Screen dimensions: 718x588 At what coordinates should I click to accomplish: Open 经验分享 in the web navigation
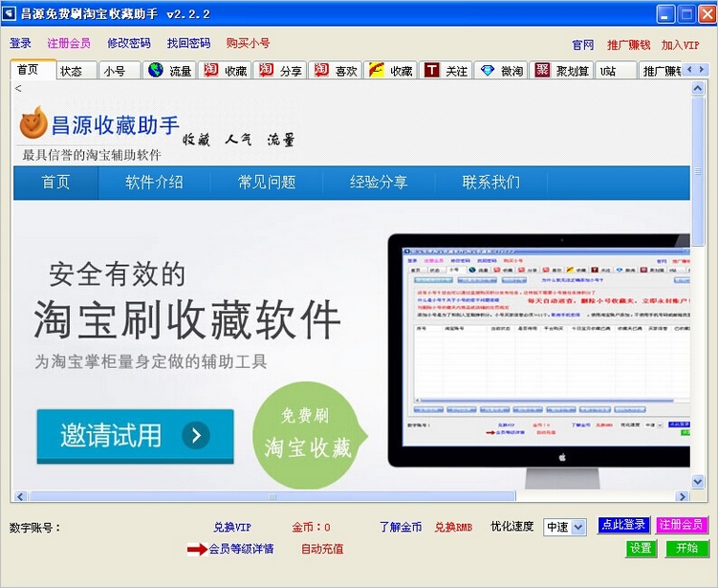tap(380, 183)
